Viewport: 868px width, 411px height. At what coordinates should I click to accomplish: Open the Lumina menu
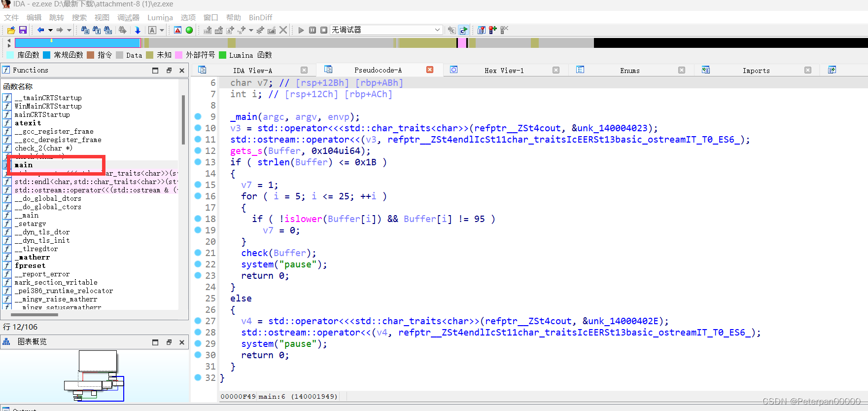pyautogui.click(x=160, y=17)
